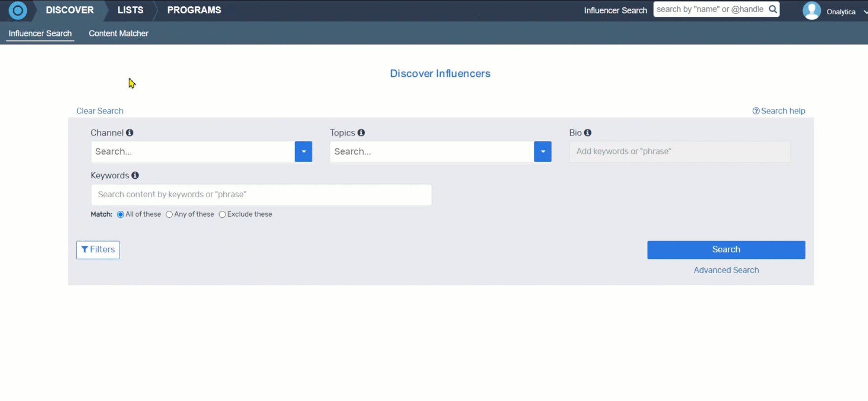The width and height of the screenshot is (868, 401).
Task: Click the Keywords info icon
Action: tap(135, 176)
